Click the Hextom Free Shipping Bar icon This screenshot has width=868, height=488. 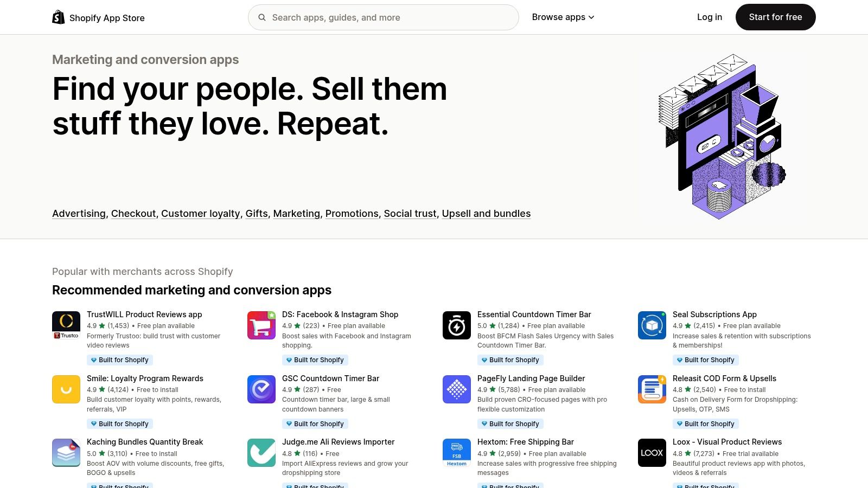click(x=456, y=452)
